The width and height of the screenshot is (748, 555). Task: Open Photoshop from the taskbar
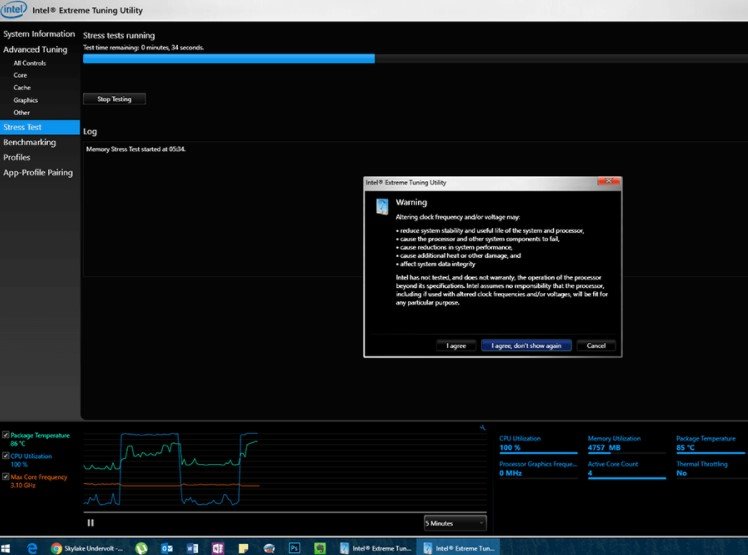(295, 547)
